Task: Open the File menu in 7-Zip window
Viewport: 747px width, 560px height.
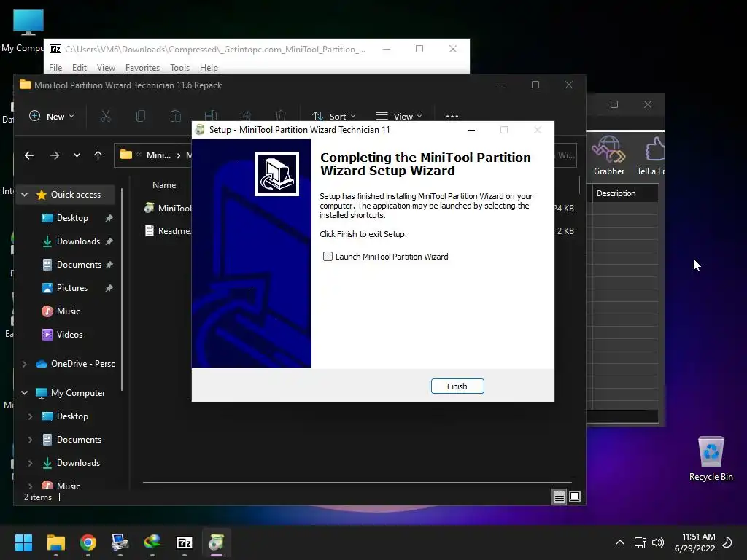Action: 55,68
